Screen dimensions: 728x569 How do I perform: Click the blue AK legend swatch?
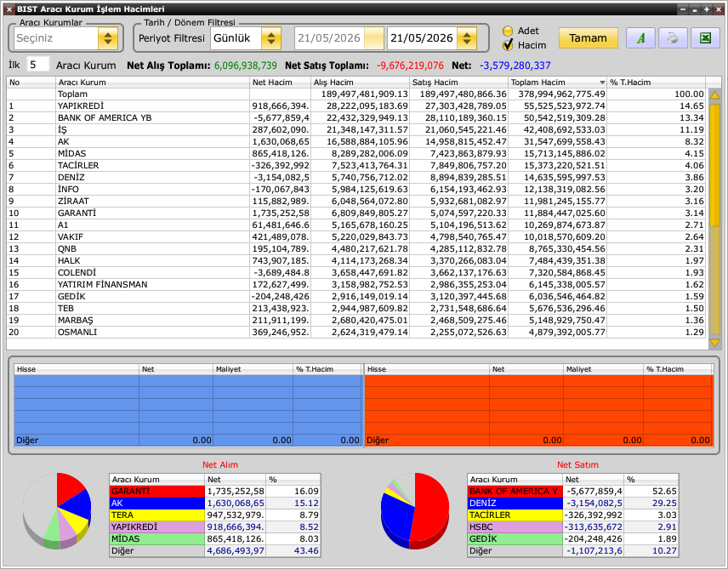157,503
